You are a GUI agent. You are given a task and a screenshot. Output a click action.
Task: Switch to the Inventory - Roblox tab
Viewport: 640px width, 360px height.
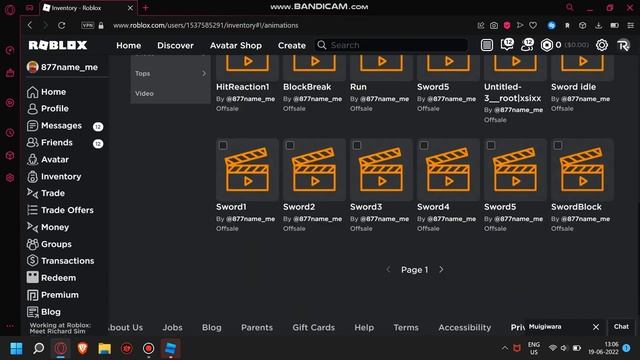[88, 8]
